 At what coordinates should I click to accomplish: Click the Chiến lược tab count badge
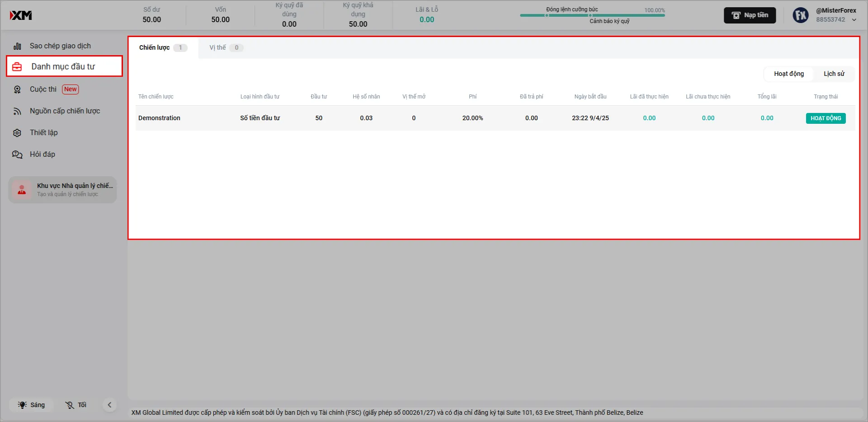(180, 48)
